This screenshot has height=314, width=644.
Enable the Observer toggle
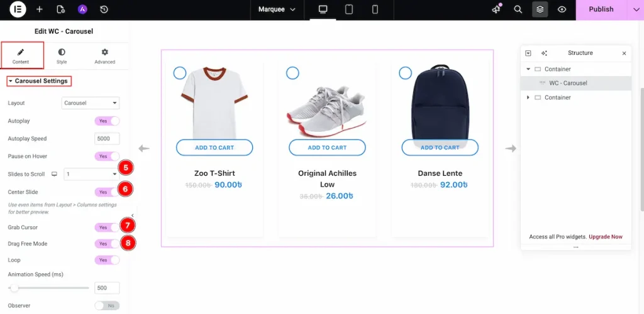107,306
